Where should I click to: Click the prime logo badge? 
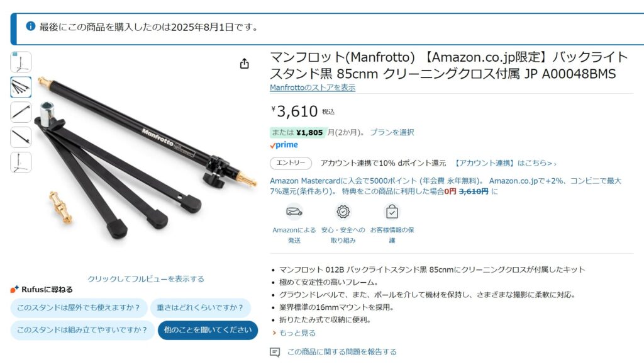(284, 145)
